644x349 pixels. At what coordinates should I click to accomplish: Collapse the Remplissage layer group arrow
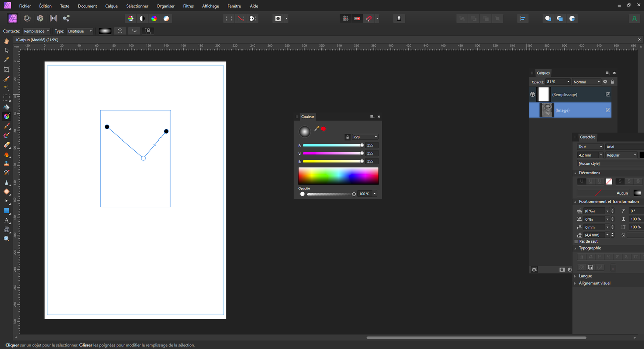533,94
